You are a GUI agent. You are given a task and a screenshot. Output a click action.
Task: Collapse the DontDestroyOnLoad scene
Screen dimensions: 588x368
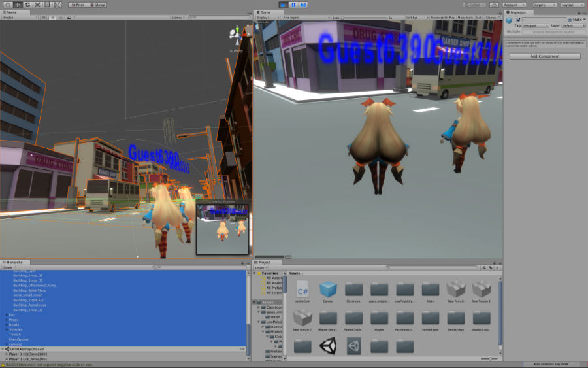[3, 349]
